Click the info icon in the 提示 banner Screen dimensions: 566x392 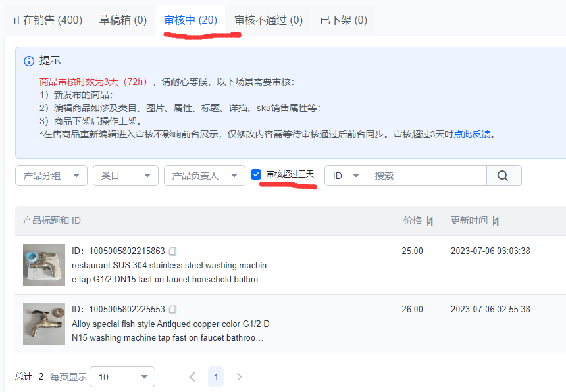[x=28, y=61]
